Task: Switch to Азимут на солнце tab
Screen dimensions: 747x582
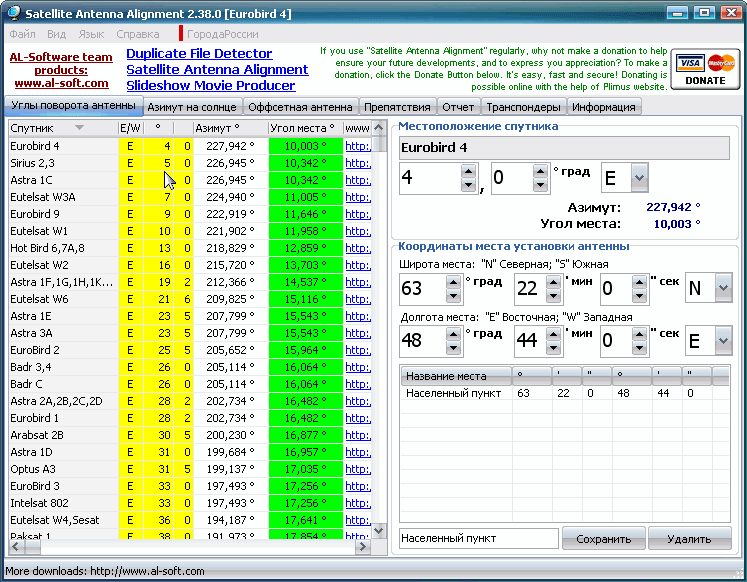Action: (x=192, y=107)
